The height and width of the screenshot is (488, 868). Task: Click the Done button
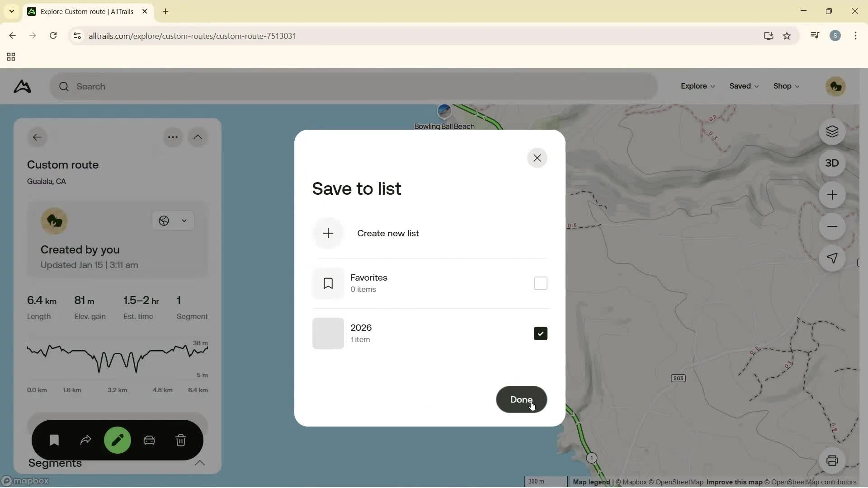[521, 399]
